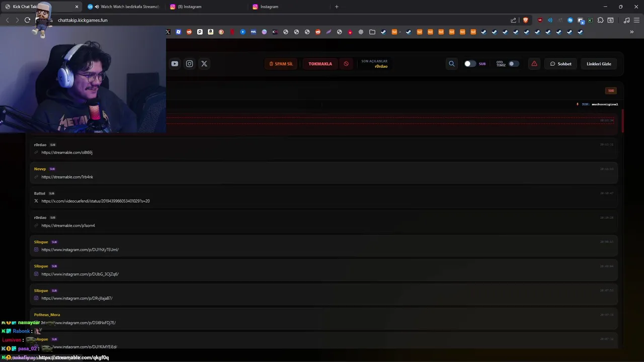Screen dimensions: 644x362
Task: Switch to the last Instagram tab
Action: click(289, 7)
